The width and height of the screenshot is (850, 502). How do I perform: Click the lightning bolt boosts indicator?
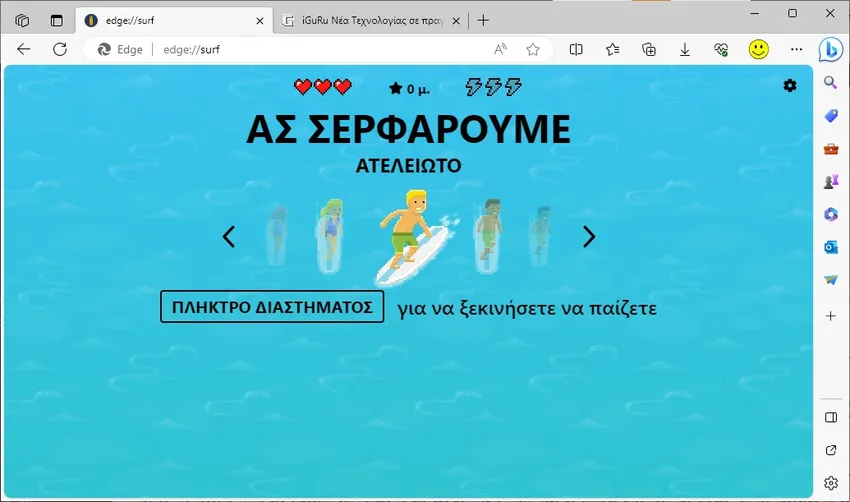[493, 87]
